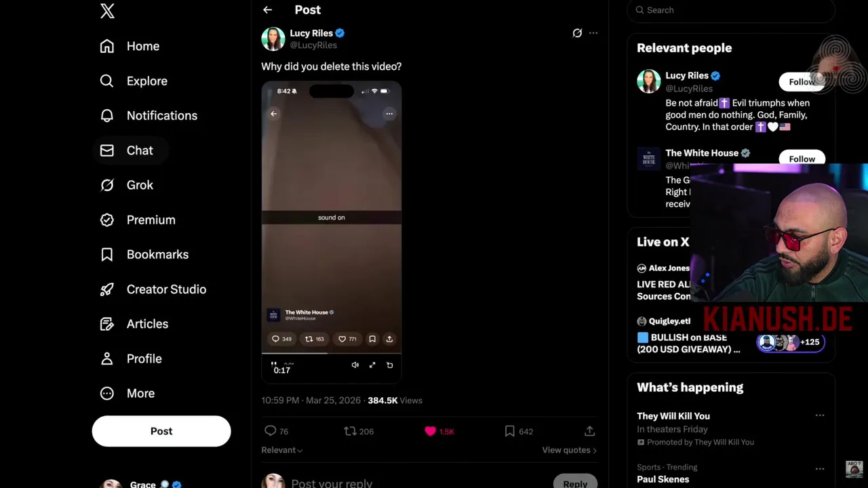Viewport: 868px width, 488px height.
Task: Click the X logo icon
Action: pyautogui.click(x=107, y=11)
